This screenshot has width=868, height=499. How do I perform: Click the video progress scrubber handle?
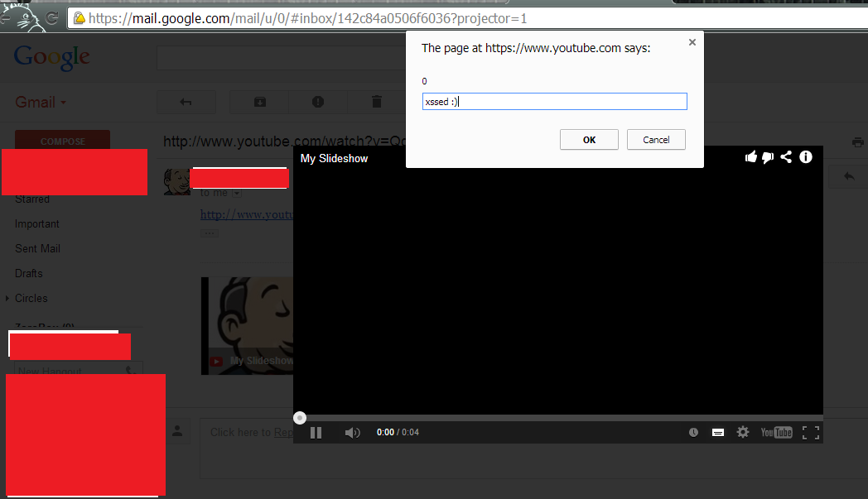[300, 418]
